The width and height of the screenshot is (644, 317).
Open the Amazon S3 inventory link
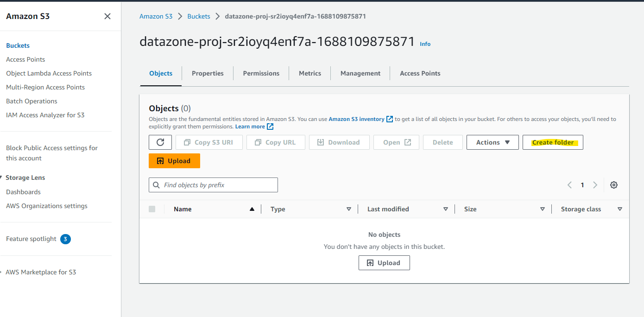click(x=356, y=119)
